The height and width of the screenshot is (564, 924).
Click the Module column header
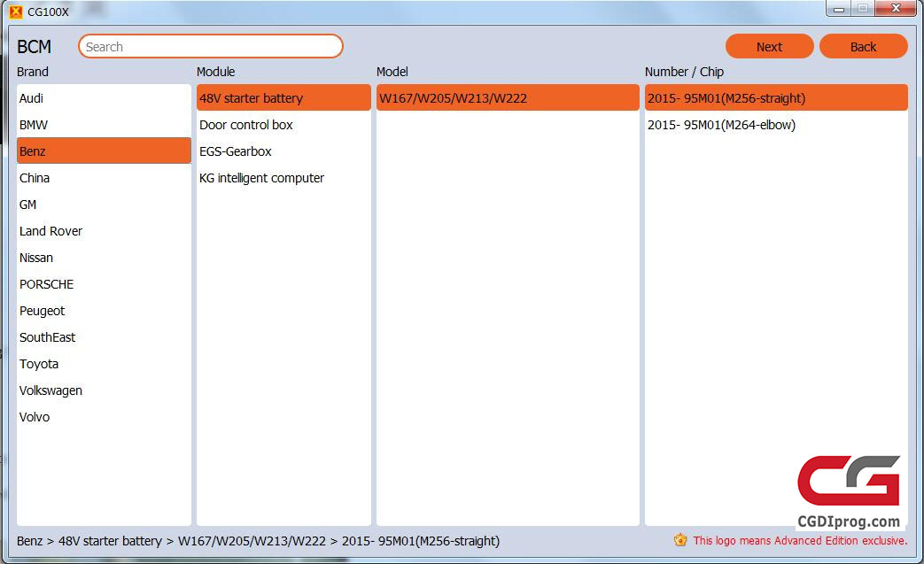click(x=215, y=71)
